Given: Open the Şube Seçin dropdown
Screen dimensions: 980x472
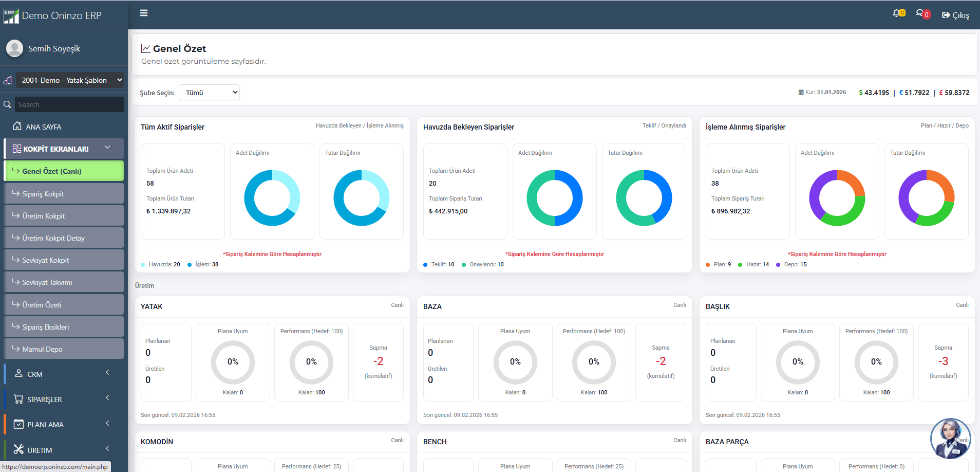Looking at the screenshot, I should point(209,93).
